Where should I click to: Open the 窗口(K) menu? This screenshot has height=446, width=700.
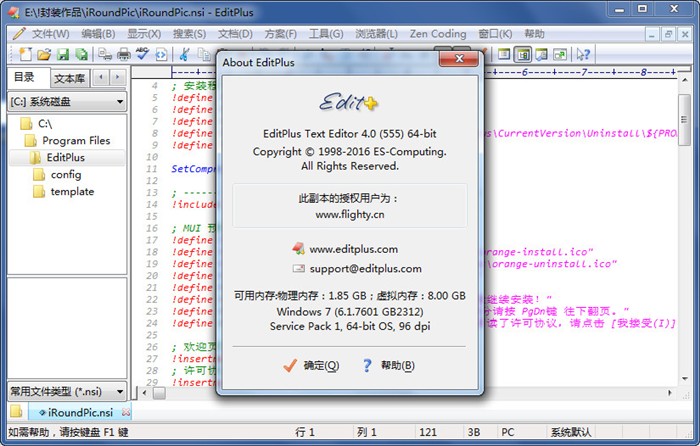coord(495,34)
